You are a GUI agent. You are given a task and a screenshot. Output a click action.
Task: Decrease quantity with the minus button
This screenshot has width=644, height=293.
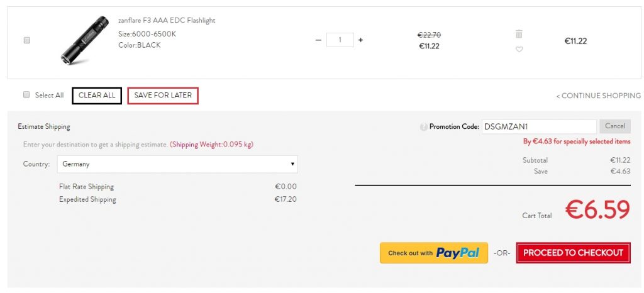pos(318,40)
